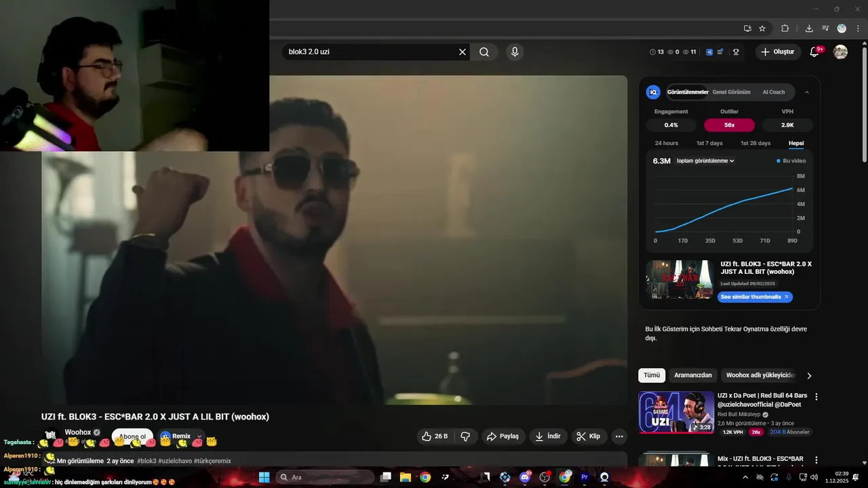Screen dimensions: 868x488
Task: Click the #türkçeremix hashtag
Action: click(213, 461)
